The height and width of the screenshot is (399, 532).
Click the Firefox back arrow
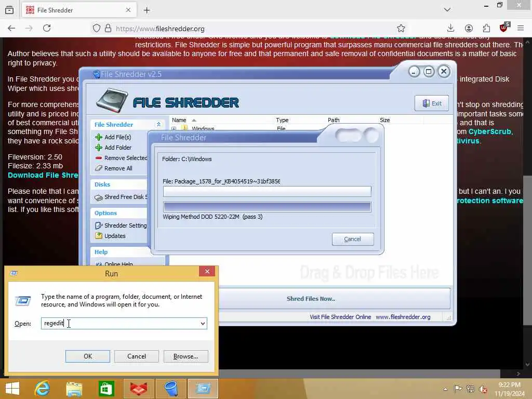coord(11,28)
